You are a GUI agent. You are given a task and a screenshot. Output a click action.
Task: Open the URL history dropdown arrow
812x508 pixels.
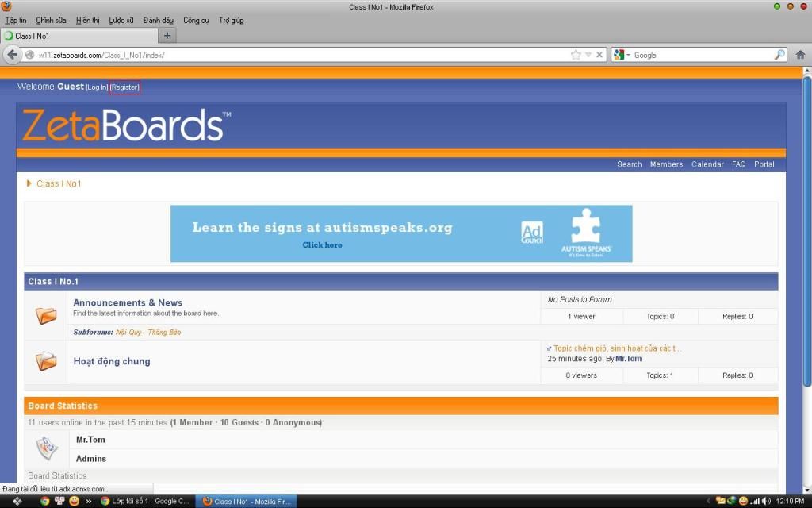[x=588, y=55]
